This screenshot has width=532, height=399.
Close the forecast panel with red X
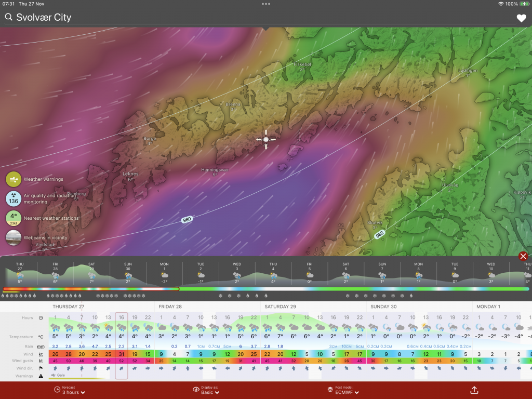pyautogui.click(x=523, y=256)
